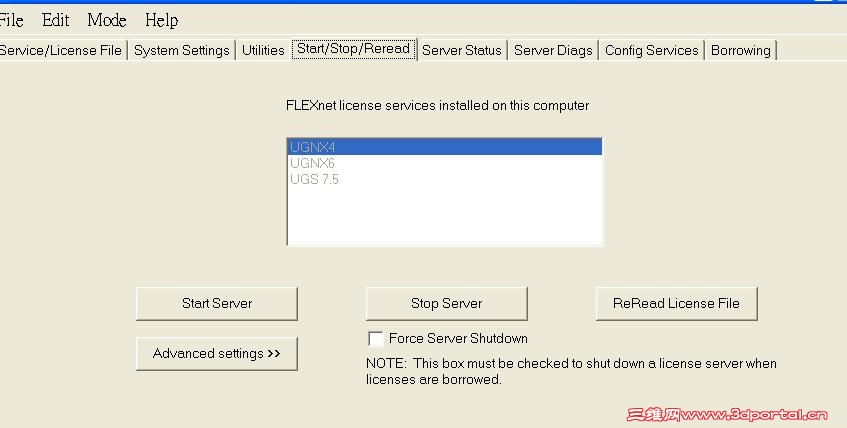847x428 pixels.
Task: Switch to the Service/License File tab
Action: (x=60, y=50)
